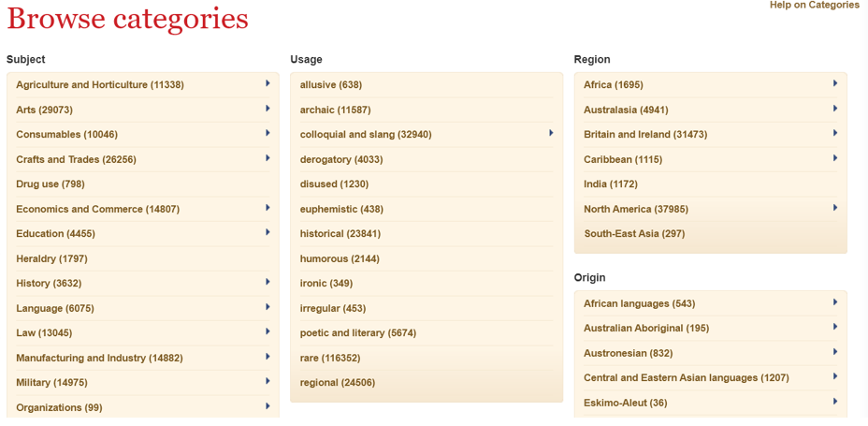Select the Heraldry subject category
The height and width of the screenshot is (426, 868).
52,258
